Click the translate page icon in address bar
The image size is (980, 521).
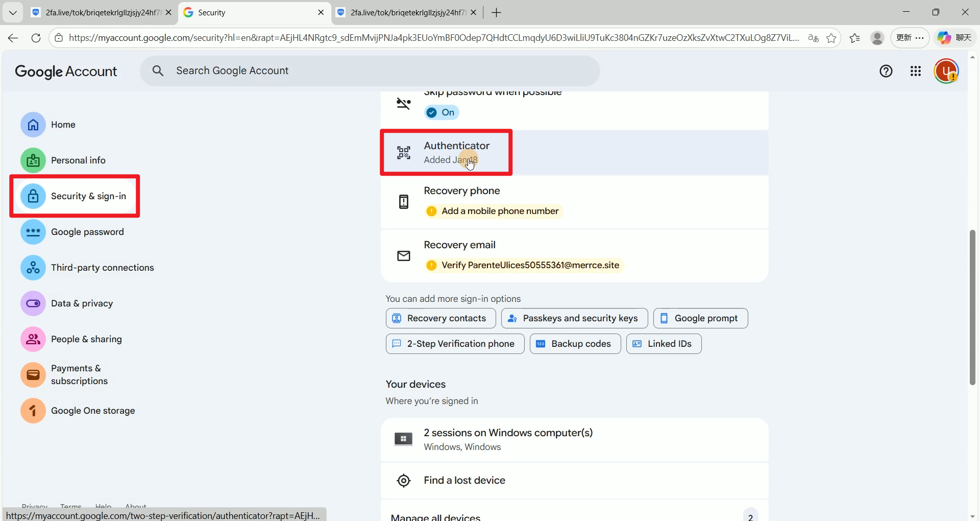[813, 38]
